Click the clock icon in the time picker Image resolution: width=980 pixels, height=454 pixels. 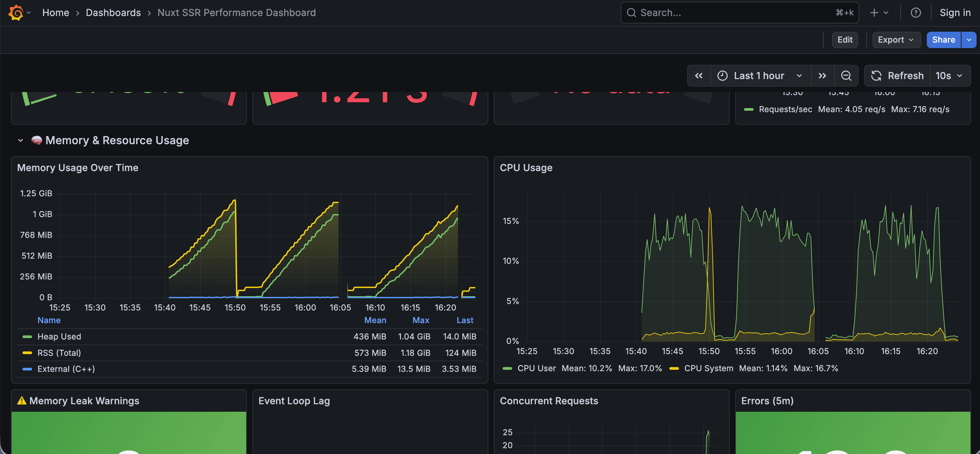(723, 75)
